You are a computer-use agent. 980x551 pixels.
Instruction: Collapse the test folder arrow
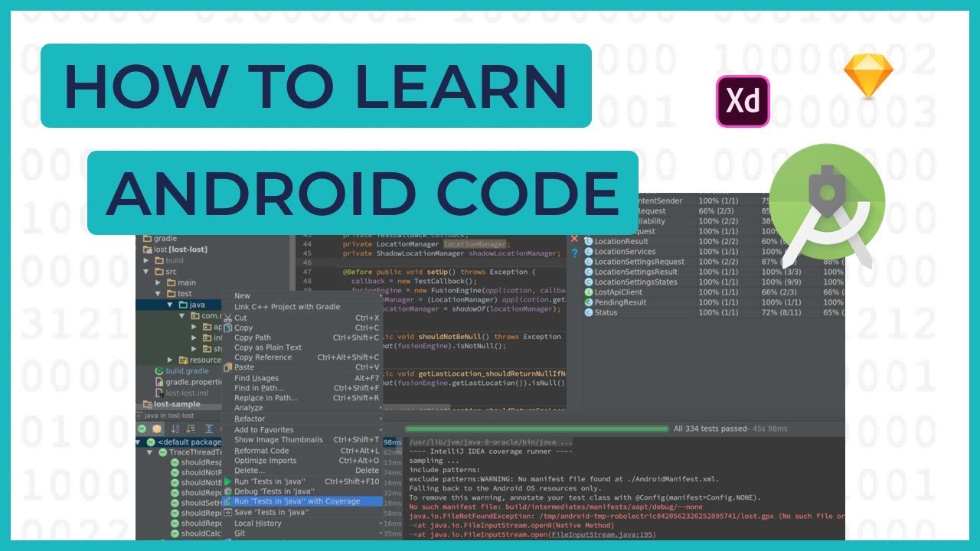pos(158,294)
